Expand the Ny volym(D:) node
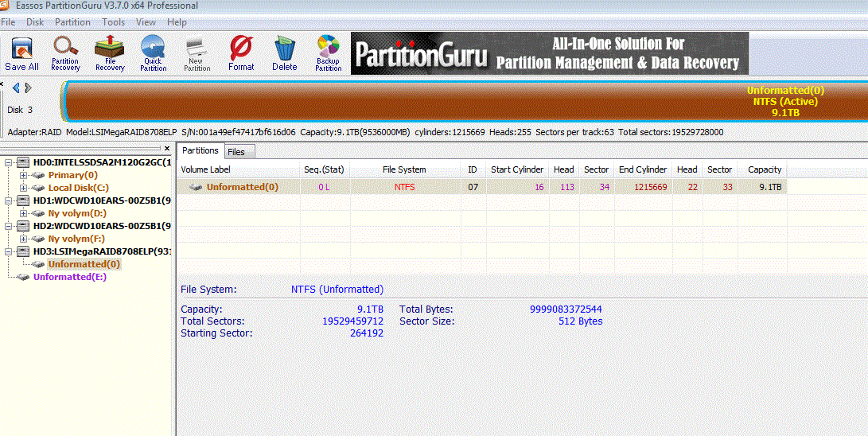The width and height of the screenshot is (868, 436). point(23,213)
